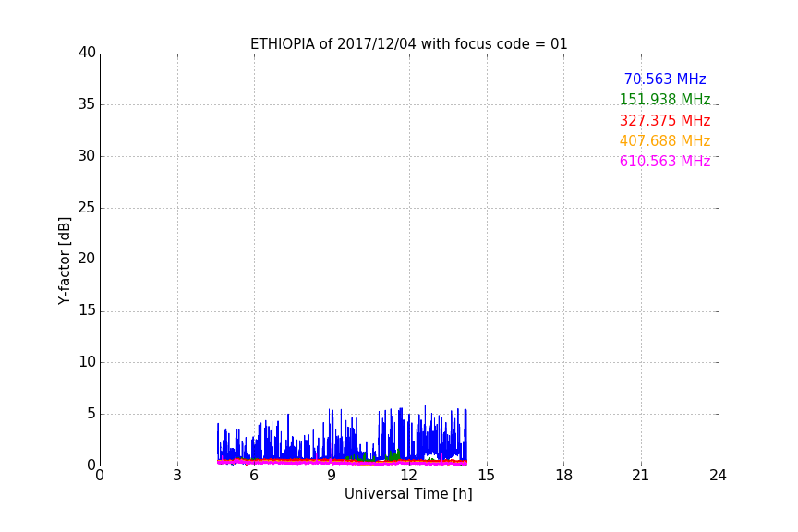Image resolution: width=798 pixels, height=532 pixels.
Task: Click the Universal Time [h] axis label
Action: tap(408, 494)
